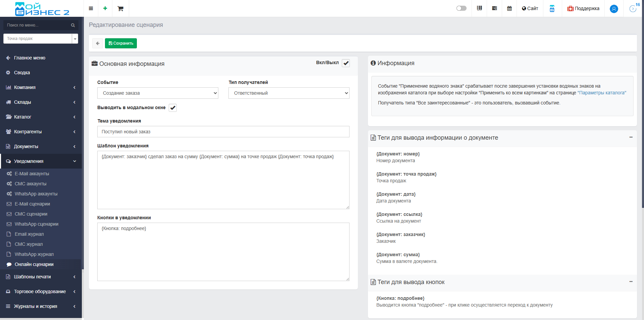Open the Тип получателей dropdown

pyautogui.click(x=289, y=93)
